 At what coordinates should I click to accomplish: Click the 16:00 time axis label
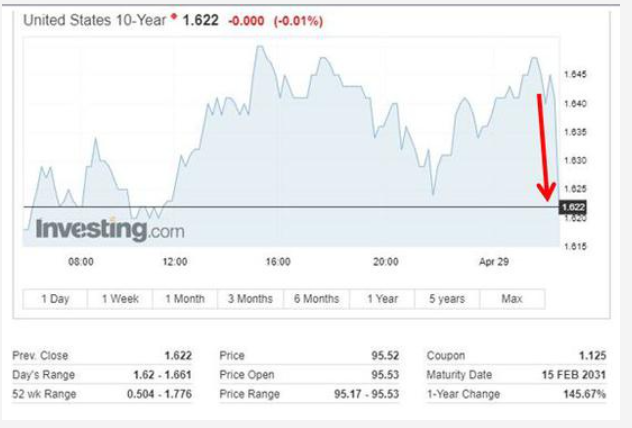[278, 262]
